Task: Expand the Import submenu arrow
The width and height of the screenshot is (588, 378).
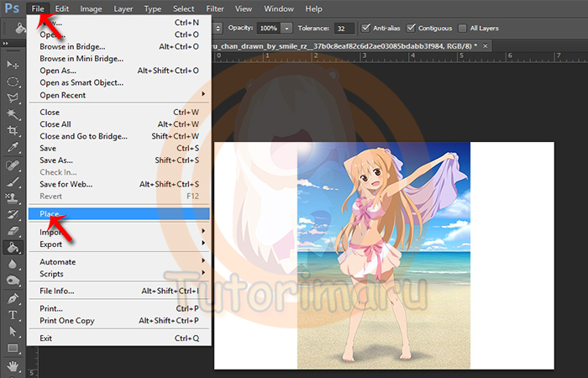Action: (x=203, y=231)
